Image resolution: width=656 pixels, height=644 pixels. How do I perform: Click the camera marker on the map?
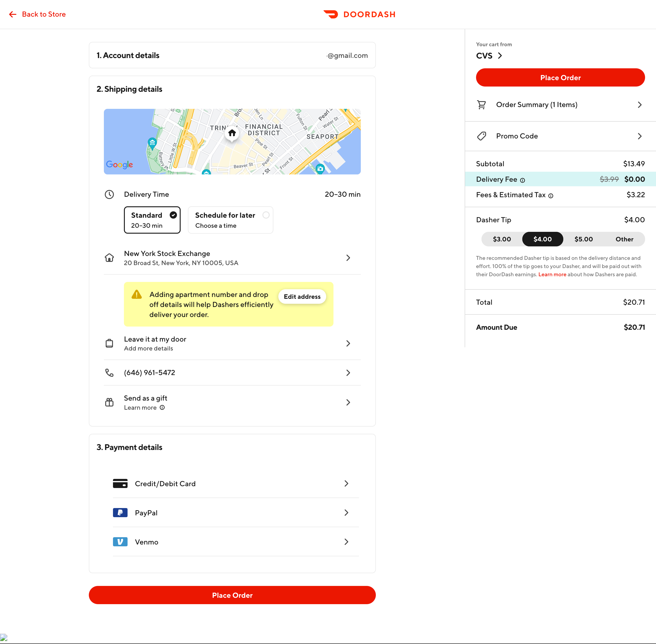coord(320,169)
